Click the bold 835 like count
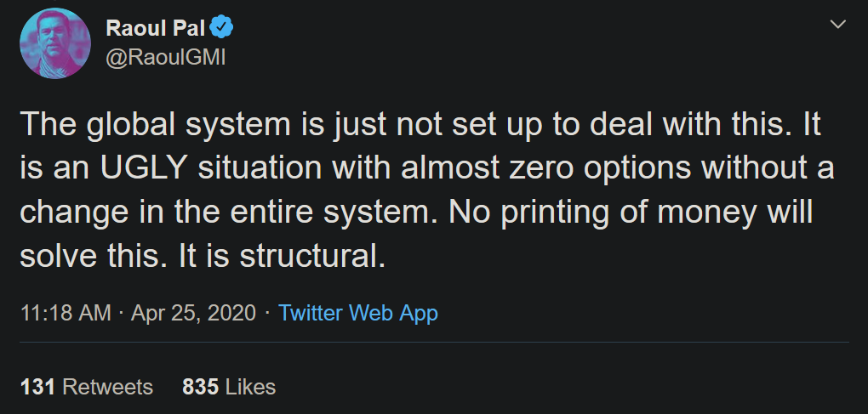Screen dimensions: 868x414 coord(200,387)
